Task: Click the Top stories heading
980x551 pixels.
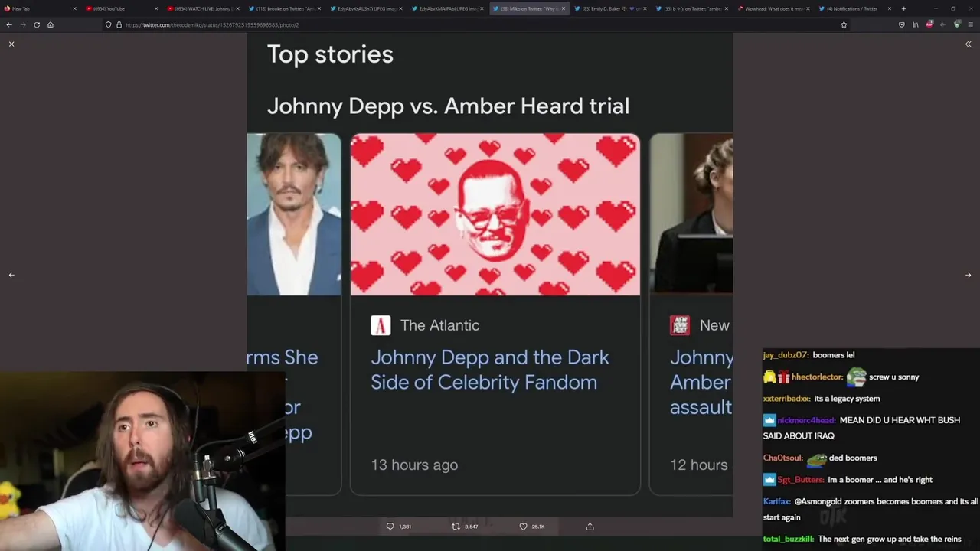Action: (x=330, y=54)
